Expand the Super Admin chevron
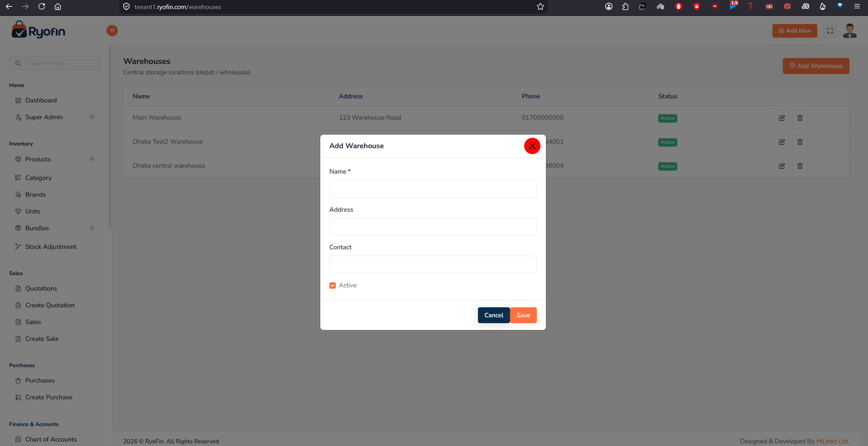This screenshot has width=868, height=446. (92, 117)
